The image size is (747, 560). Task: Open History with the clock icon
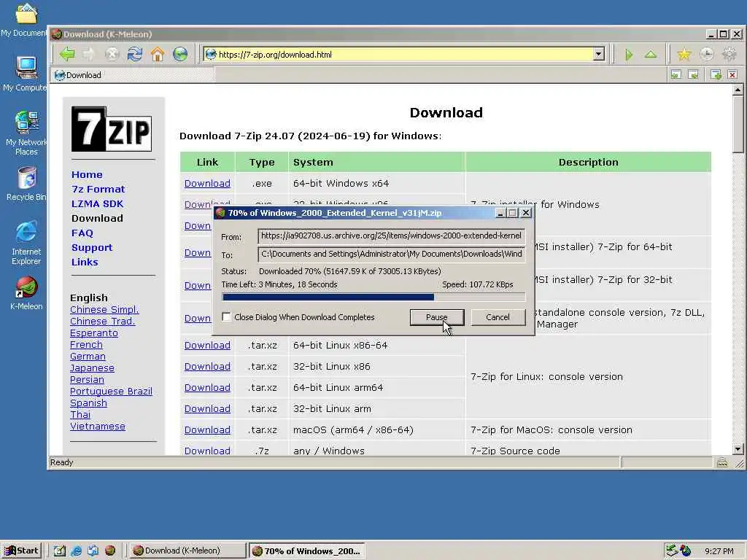point(706,54)
